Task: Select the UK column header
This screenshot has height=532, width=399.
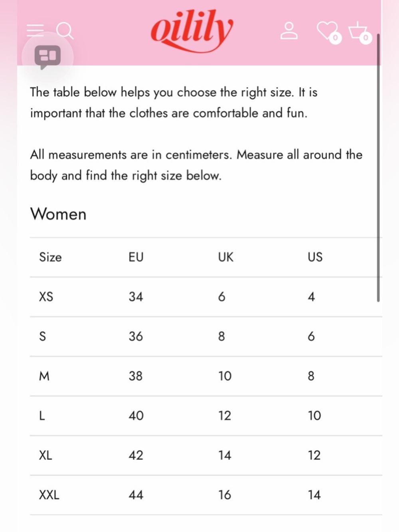Action: click(225, 257)
